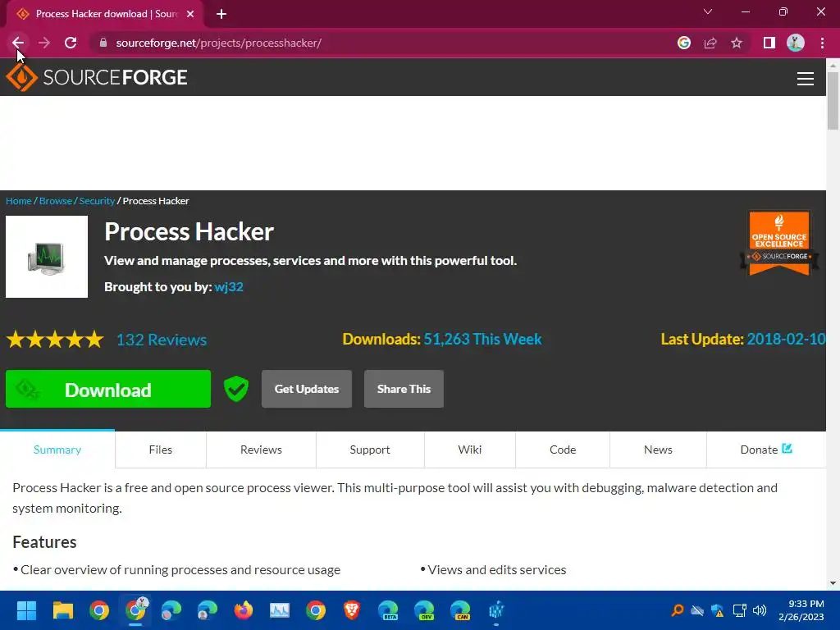This screenshot has height=630, width=840.
Task: Click the Get Updates button
Action: pyautogui.click(x=307, y=389)
